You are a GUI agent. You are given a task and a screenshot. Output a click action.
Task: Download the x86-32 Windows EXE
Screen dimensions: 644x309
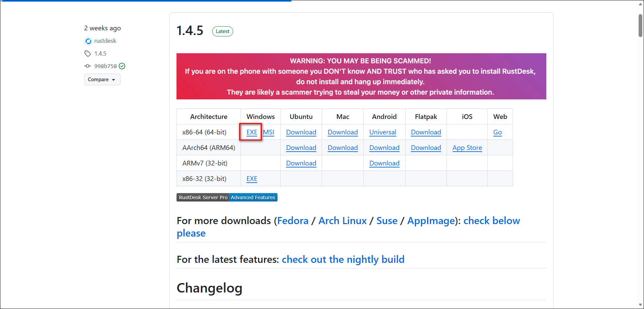252,179
